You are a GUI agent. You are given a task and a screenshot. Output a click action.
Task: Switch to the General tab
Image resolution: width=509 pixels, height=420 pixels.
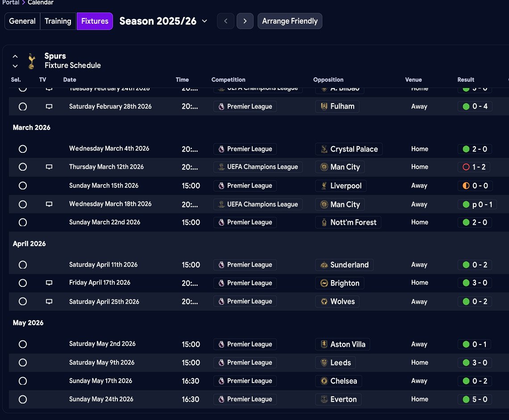click(22, 21)
